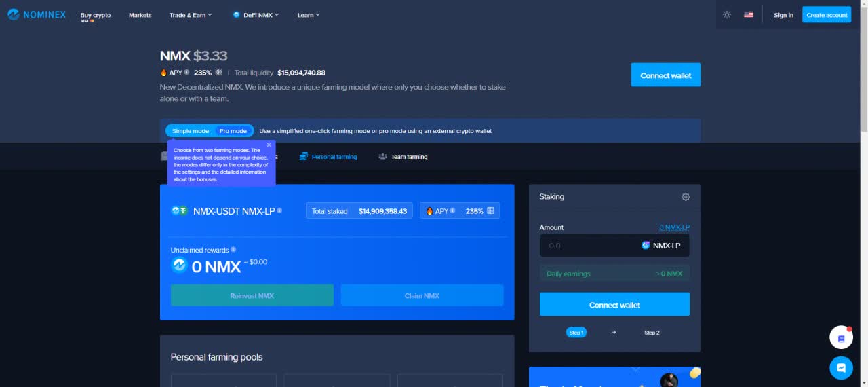Show info icon next to NMX-USDT NMX-LP
868x387 pixels.
tap(279, 210)
